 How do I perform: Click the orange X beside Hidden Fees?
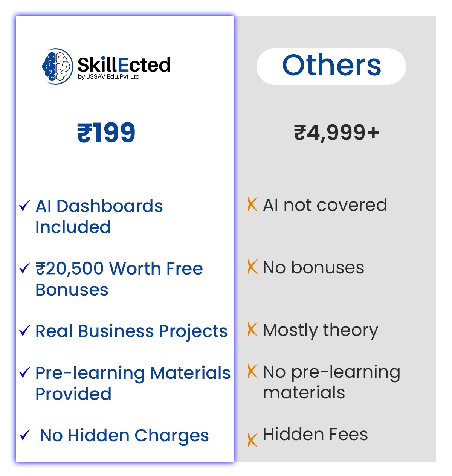[x=252, y=440]
